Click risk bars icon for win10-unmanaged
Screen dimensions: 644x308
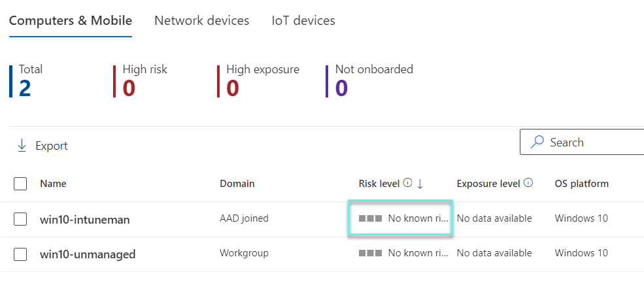pos(370,253)
